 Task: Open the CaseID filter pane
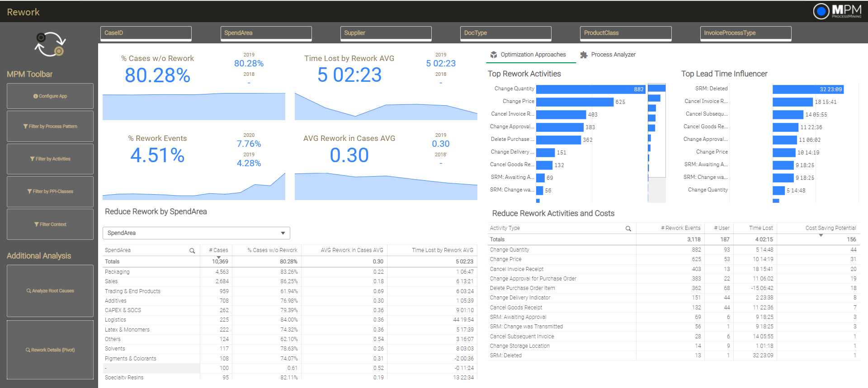coord(146,33)
